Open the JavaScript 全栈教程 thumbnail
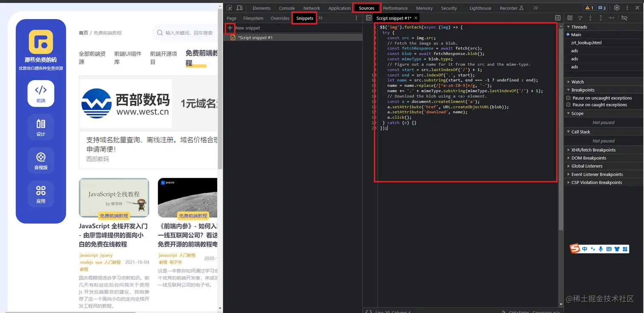The height and width of the screenshot is (313, 644). (114, 198)
